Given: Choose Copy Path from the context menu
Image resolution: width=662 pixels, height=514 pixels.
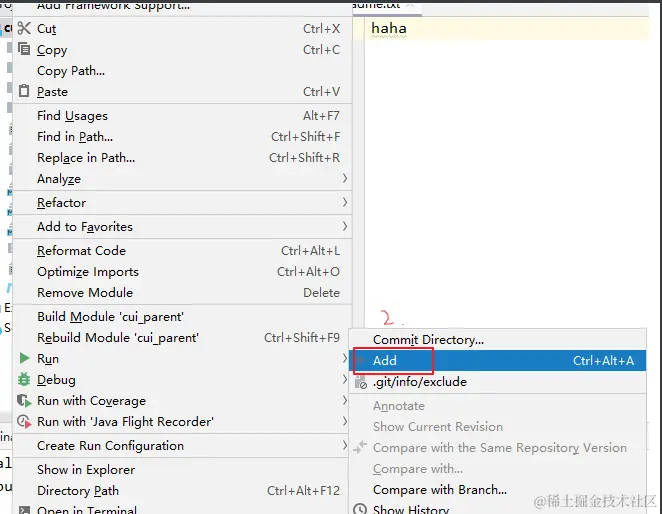Looking at the screenshot, I should 183,71.
